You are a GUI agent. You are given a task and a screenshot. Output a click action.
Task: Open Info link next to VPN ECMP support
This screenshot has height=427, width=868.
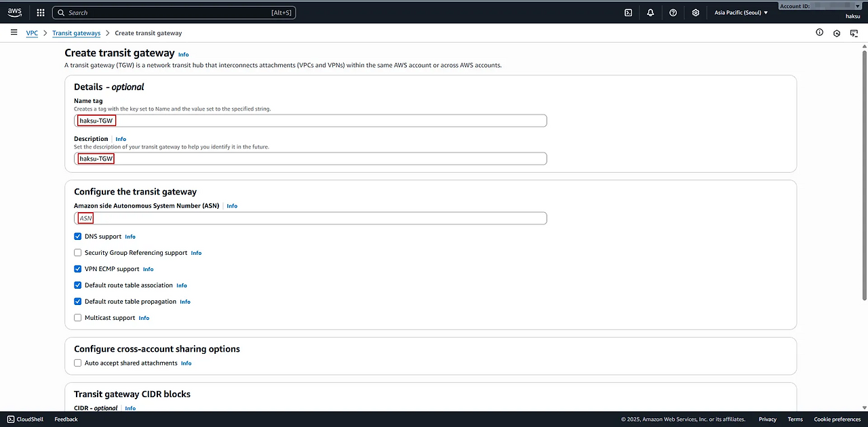coord(148,269)
